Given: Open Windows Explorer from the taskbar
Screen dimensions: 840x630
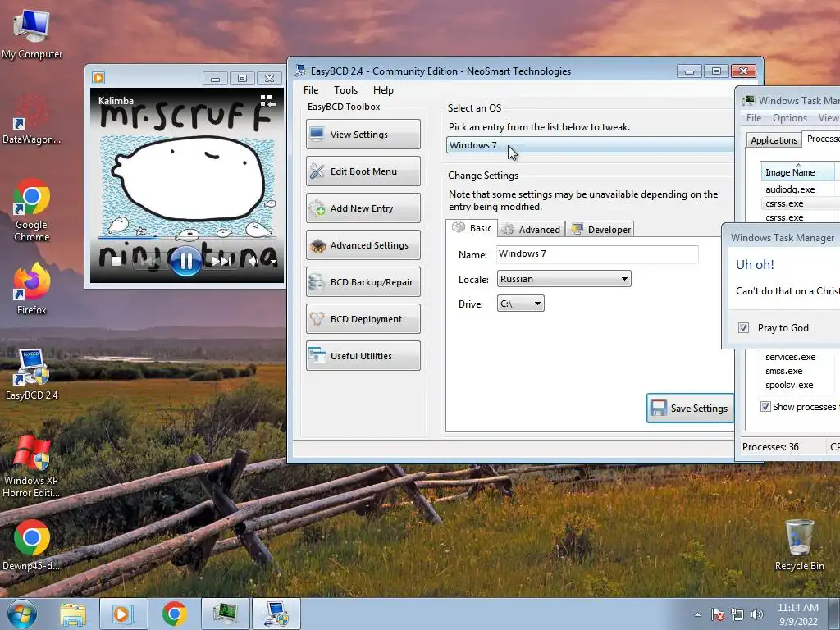Looking at the screenshot, I should 73,614.
